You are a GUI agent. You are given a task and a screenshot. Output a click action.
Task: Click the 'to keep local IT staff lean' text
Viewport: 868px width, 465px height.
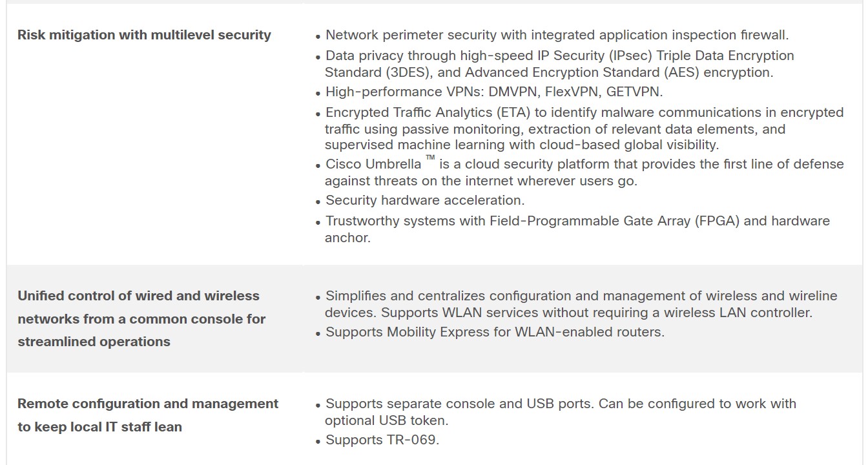point(99,427)
